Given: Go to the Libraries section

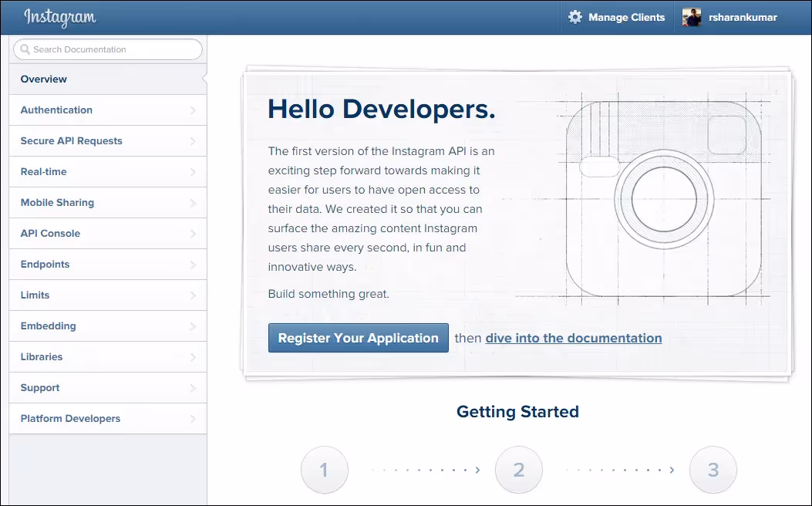Looking at the screenshot, I should tap(108, 357).
